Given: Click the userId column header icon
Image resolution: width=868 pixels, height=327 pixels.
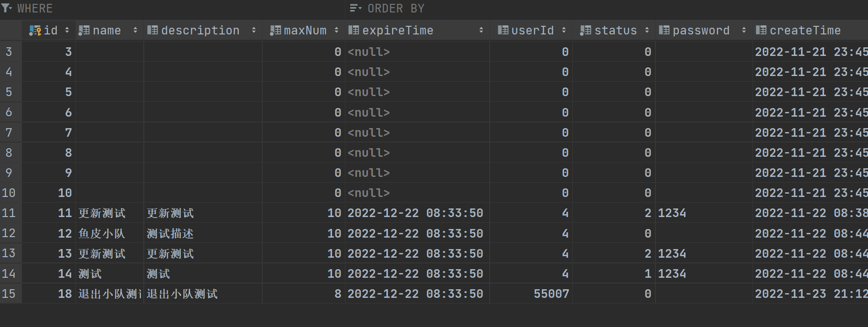Looking at the screenshot, I should coord(503,31).
